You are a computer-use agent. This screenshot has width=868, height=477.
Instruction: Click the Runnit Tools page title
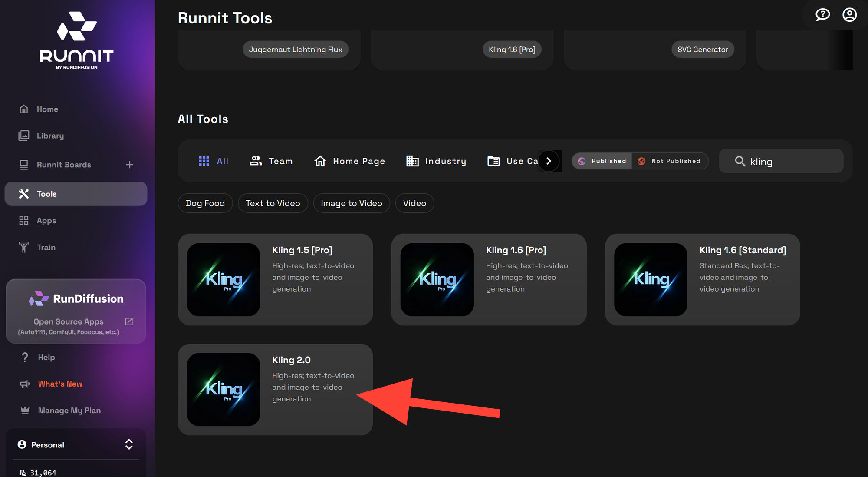coord(225,18)
